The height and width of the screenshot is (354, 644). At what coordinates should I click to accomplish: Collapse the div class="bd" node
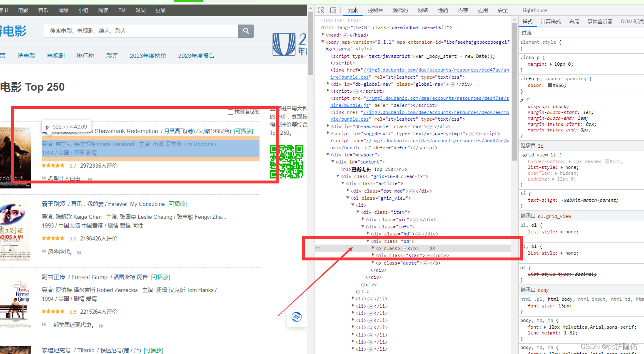pos(368,241)
